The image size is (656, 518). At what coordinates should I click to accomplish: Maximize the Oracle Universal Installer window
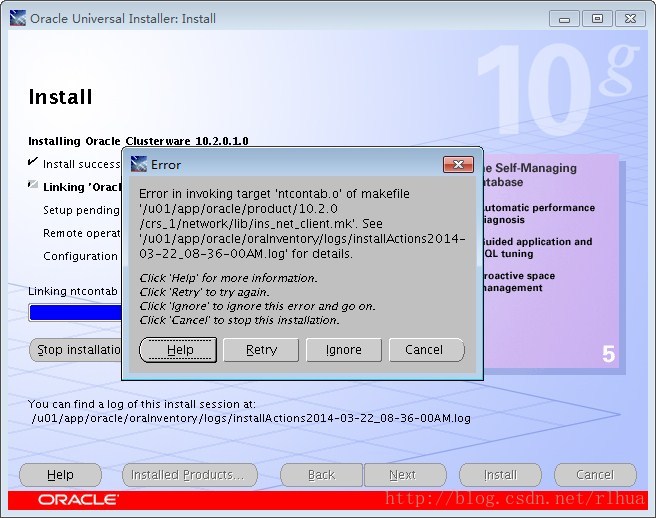(x=597, y=19)
